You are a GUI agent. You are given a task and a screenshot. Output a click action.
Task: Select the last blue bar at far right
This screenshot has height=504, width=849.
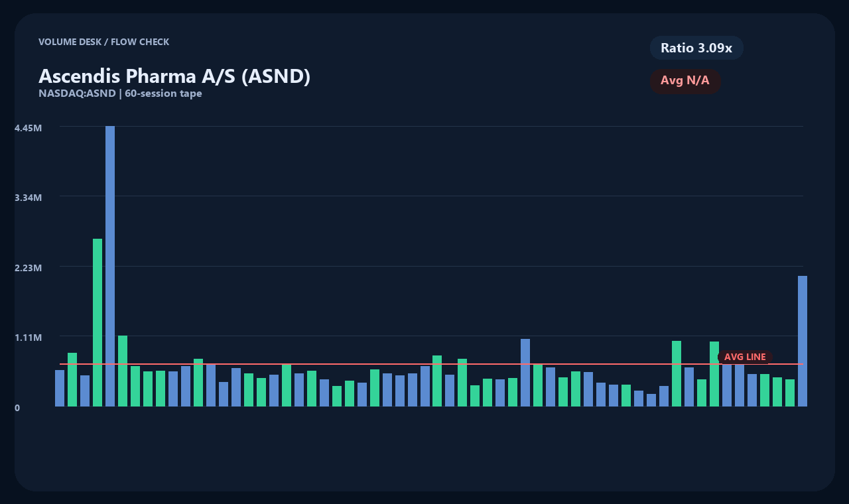tap(803, 341)
